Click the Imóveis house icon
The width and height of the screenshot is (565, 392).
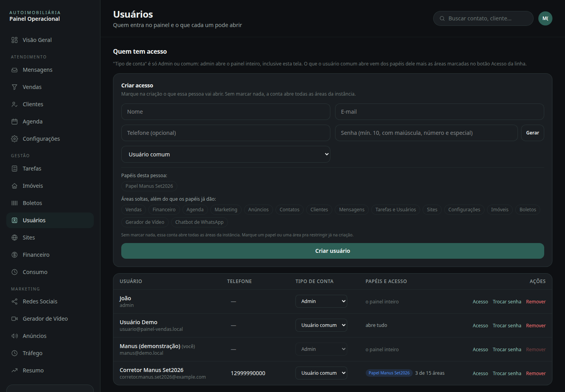(x=15, y=186)
